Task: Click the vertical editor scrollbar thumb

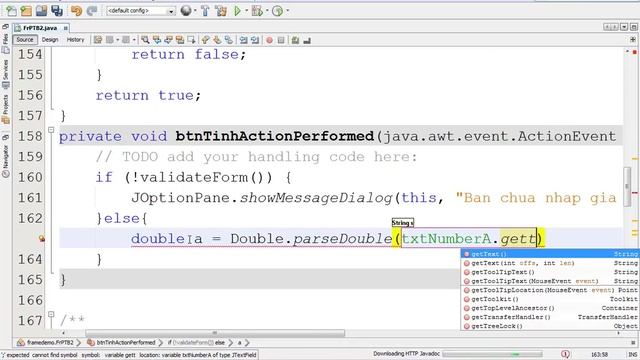Action: [627, 187]
